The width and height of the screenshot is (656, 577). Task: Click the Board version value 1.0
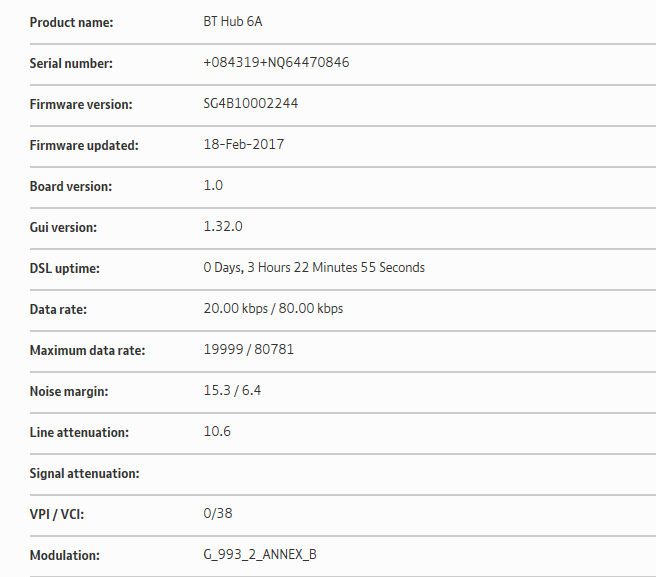(x=213, y=186)
